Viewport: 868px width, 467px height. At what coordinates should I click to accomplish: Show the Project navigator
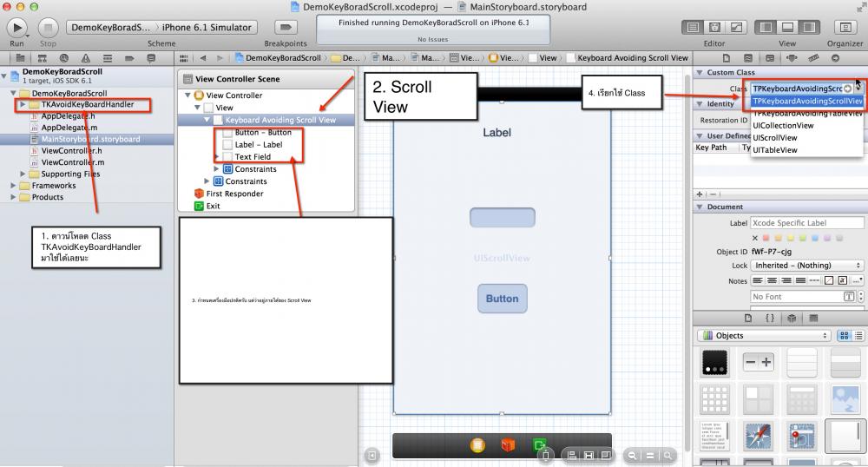[x=20, y=58]
